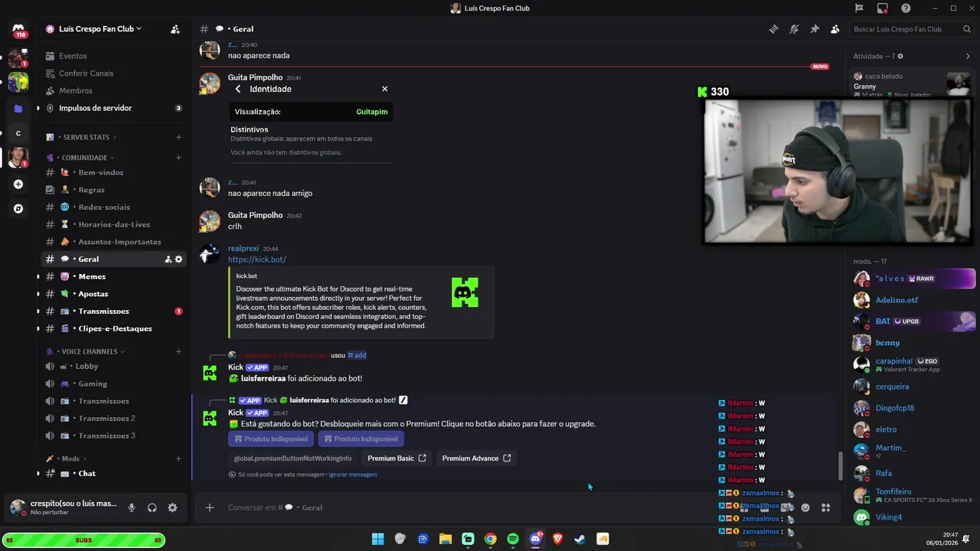Screen dimensions: 980x551
Task: Select the Memes channel
Action: tap(113, 277)
